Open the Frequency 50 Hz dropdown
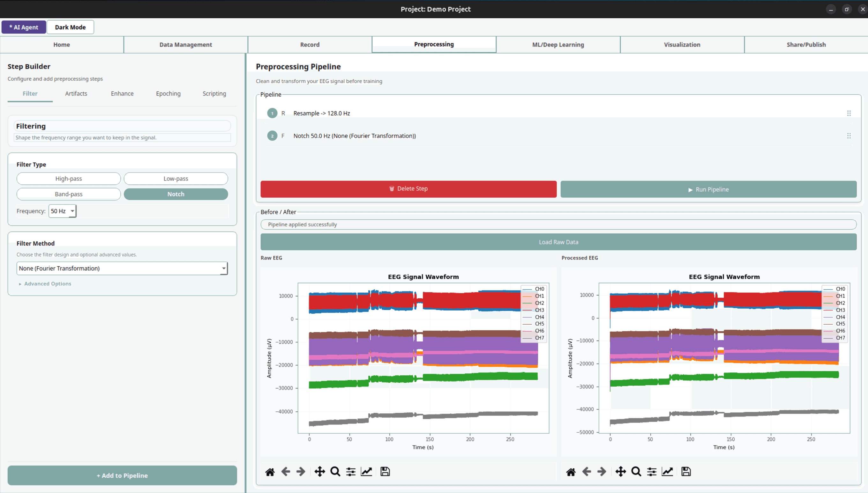The height and width of the screenshot is (493, 868). (62, 211)
